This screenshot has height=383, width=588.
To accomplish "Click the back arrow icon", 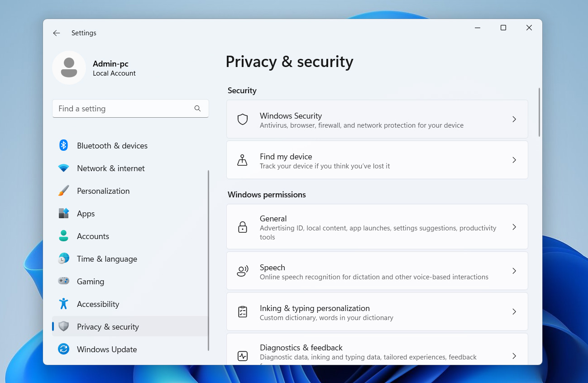I will [56, 33].
